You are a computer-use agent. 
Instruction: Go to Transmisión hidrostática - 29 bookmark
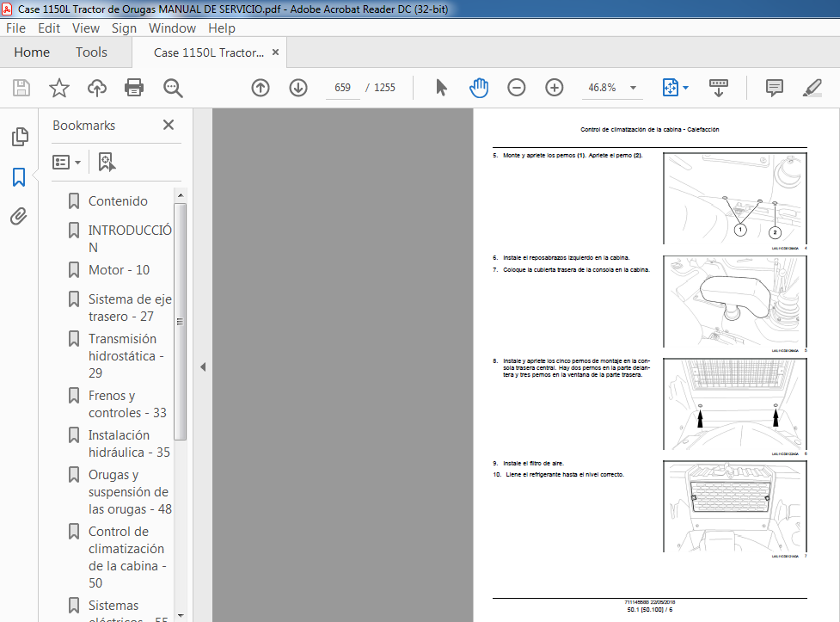click(126, 355)
